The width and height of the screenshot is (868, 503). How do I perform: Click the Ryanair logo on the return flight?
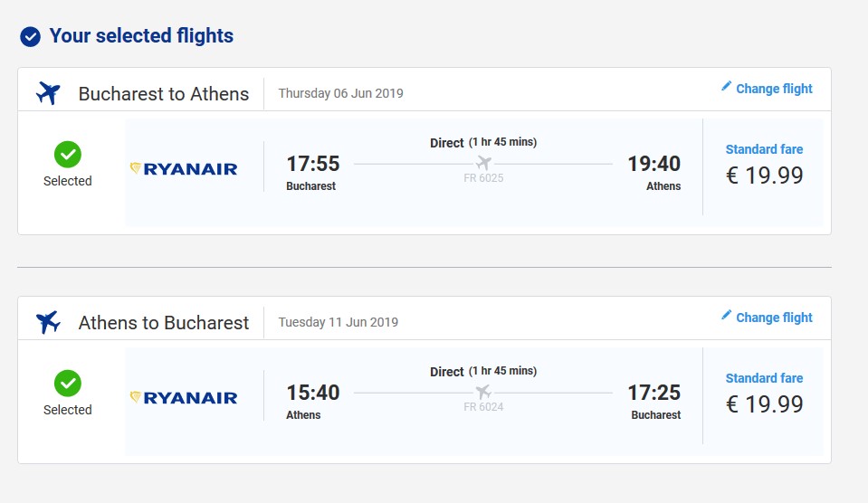point(184,398)
